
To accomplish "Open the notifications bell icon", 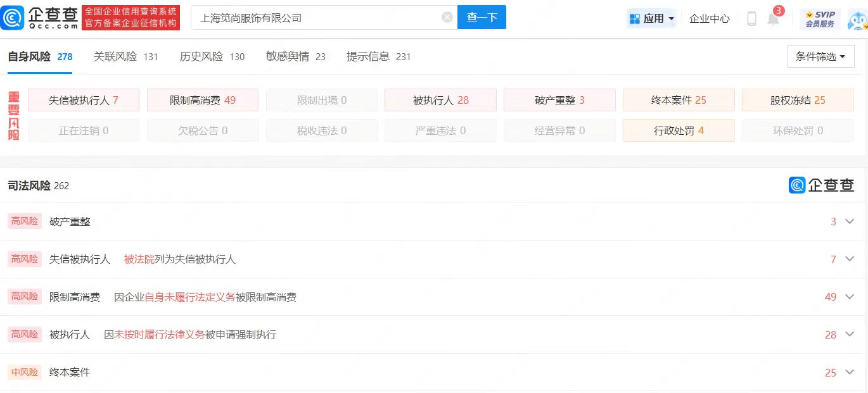I will coord(774,18).
